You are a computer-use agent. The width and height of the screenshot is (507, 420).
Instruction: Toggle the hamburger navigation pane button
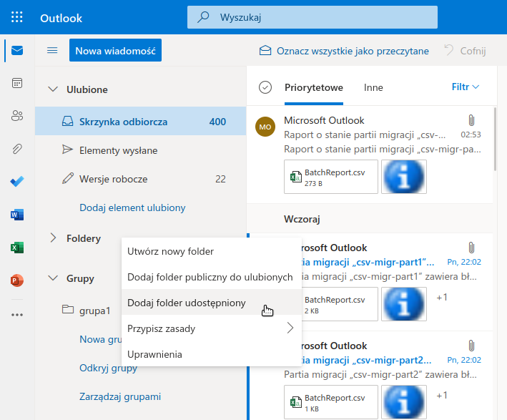52,51
